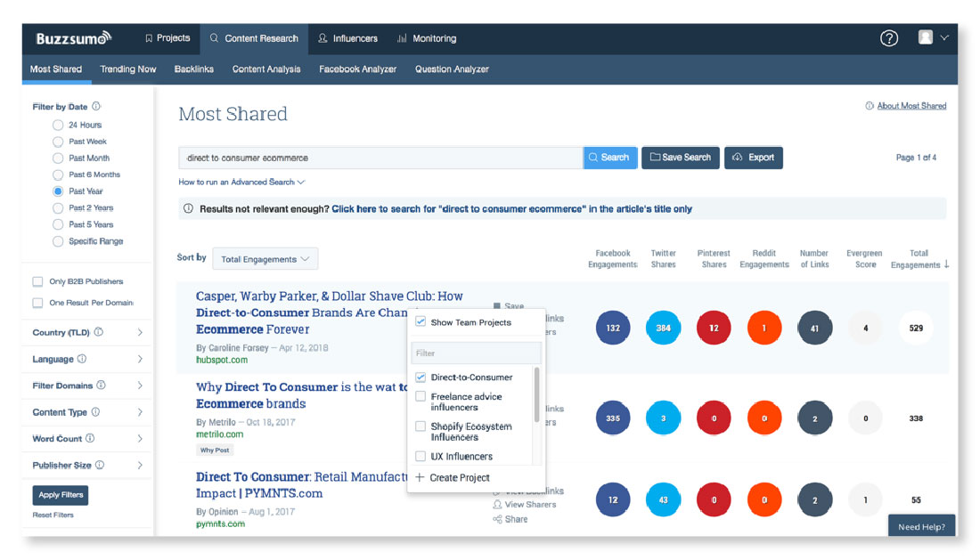Click the View Sharers icon on PYMNTS result

[x=497, y=505]
